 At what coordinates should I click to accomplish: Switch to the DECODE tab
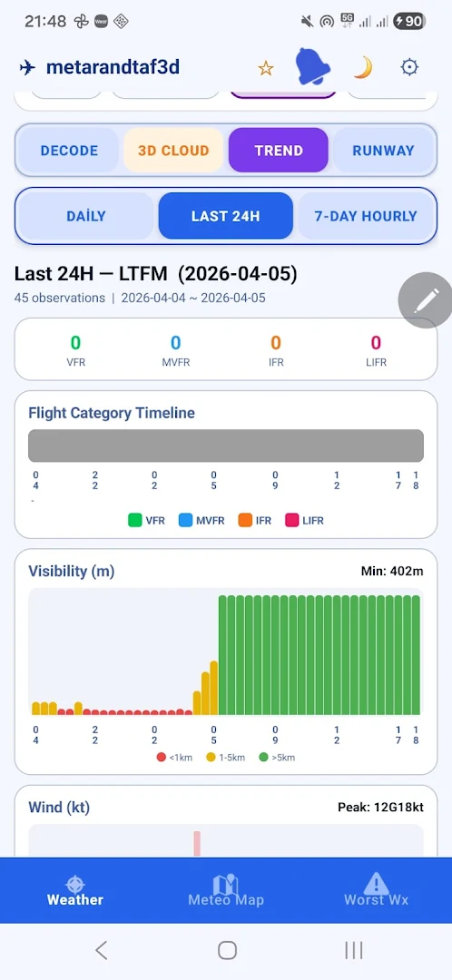click(69, 151)
